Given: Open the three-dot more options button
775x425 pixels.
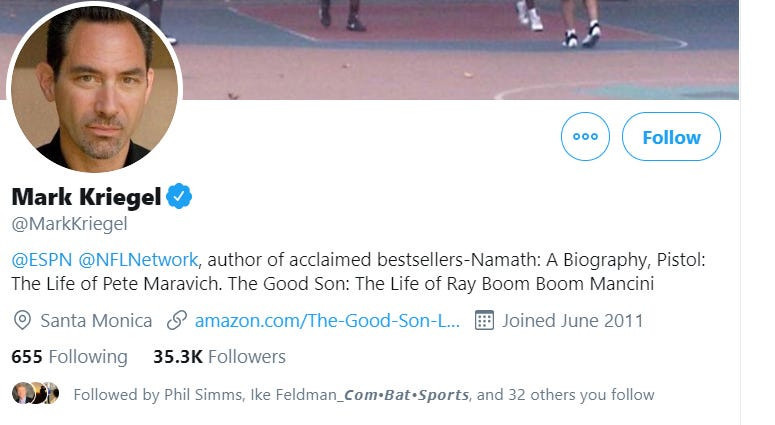Looking at the screenshot, I should point(585,136).
